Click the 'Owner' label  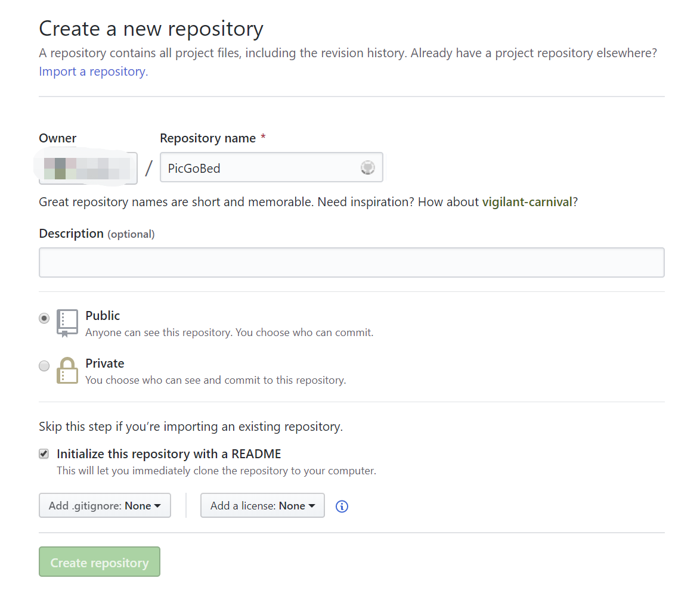click(x=58, y=138)
